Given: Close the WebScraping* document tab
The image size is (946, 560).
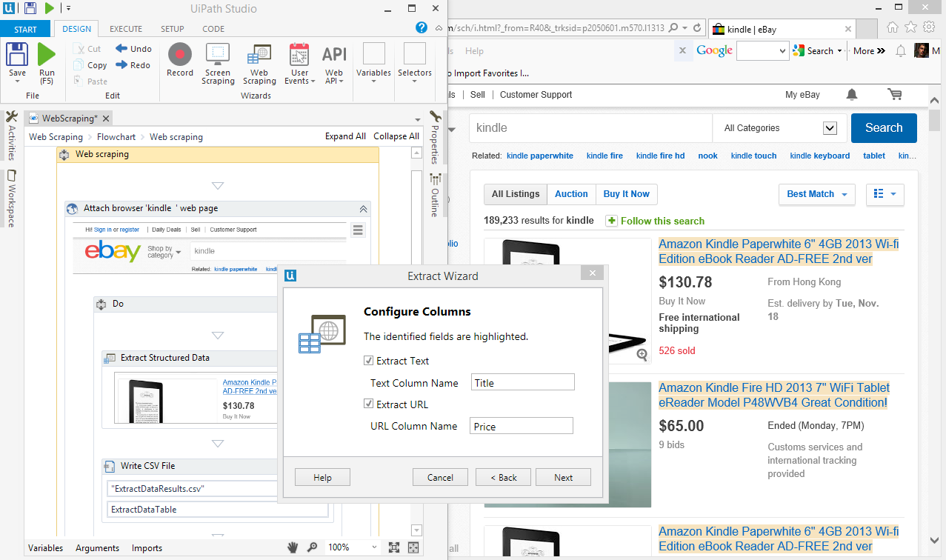Looking at the screenshot, I should (x=106, y=119).
